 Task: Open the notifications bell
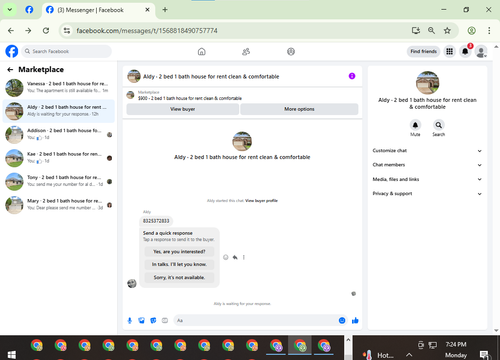point(465,51)
